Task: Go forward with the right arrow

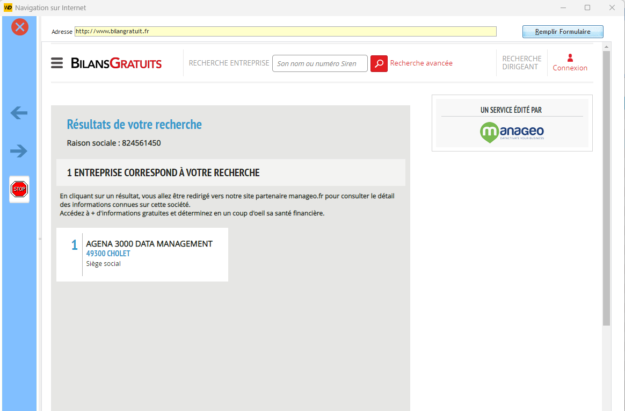Action: click(19, 151)
